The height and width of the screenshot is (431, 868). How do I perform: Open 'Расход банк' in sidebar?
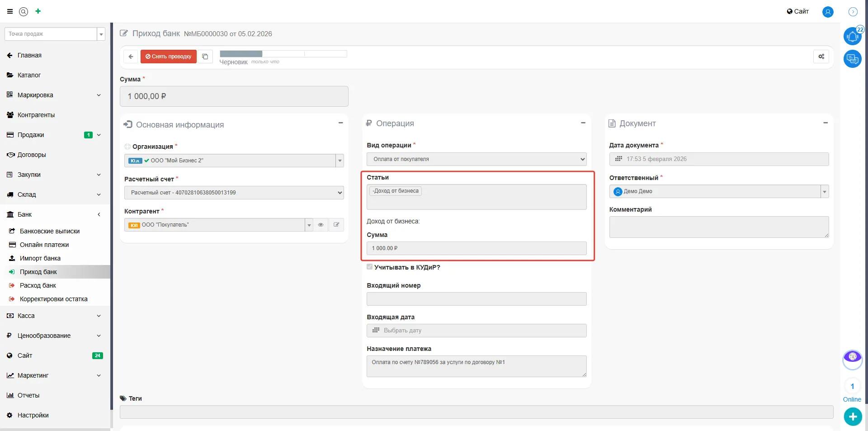pyautogui.click(x=38, y=285)
